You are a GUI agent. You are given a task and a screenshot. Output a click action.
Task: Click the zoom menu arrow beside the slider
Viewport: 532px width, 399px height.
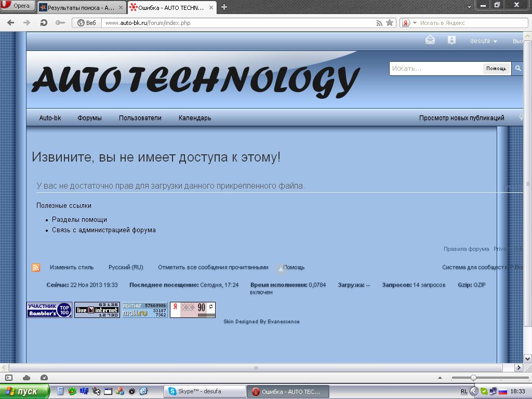tap(440, 378)
